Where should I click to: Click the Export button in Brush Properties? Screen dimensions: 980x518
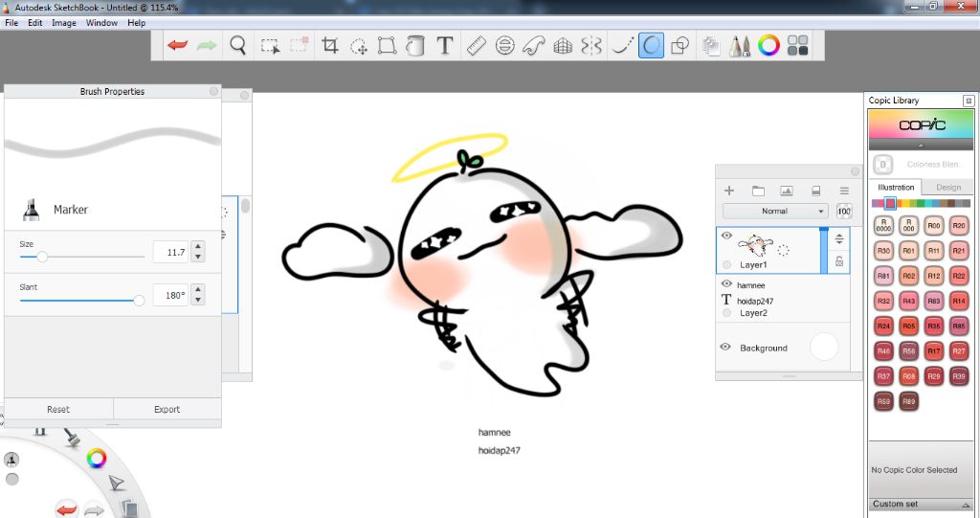167,409
